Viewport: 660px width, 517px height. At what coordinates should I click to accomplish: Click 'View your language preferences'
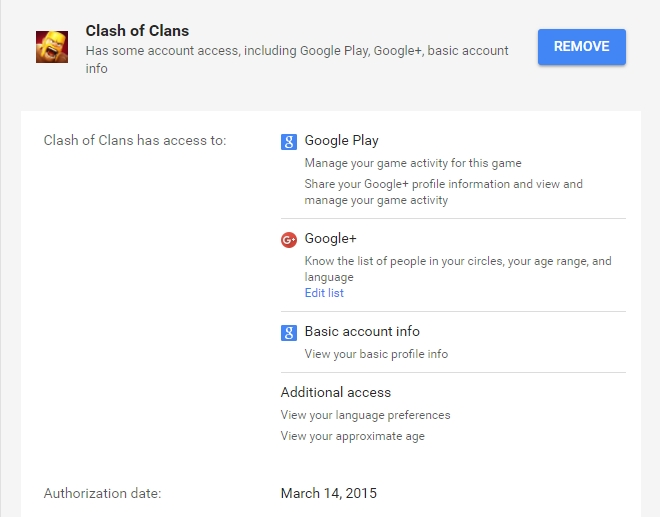tap(365, 415)
